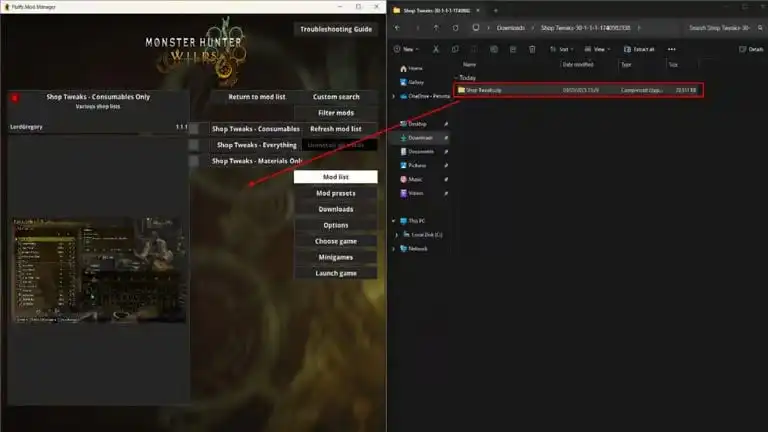Open the Sort dropdown in Explorer
Screen dimensions: 768x432
[561, 49]
